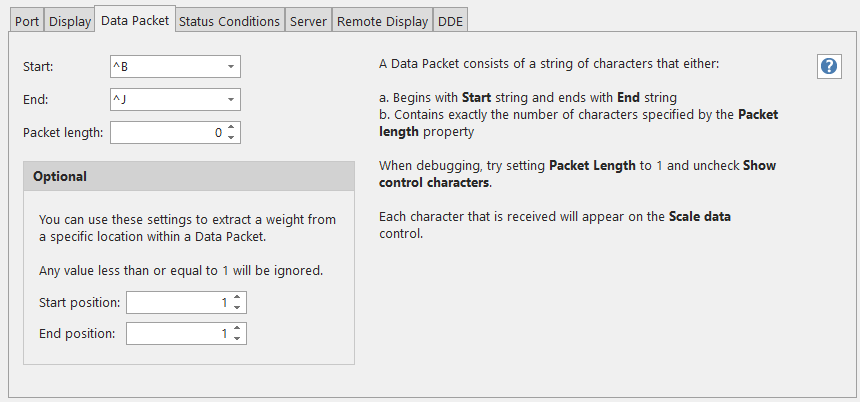Switch to the Display tab
Viewport: 860px width, 402px height.
[69, 21]
